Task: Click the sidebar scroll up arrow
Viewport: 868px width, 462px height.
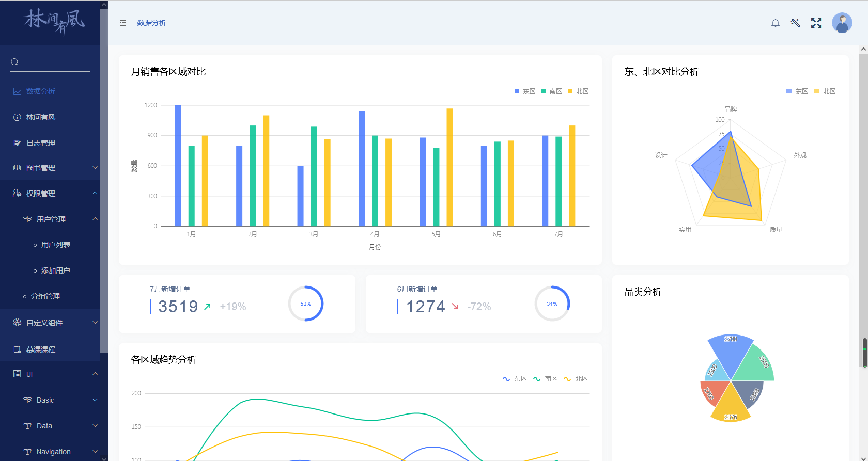Action: 104,5
